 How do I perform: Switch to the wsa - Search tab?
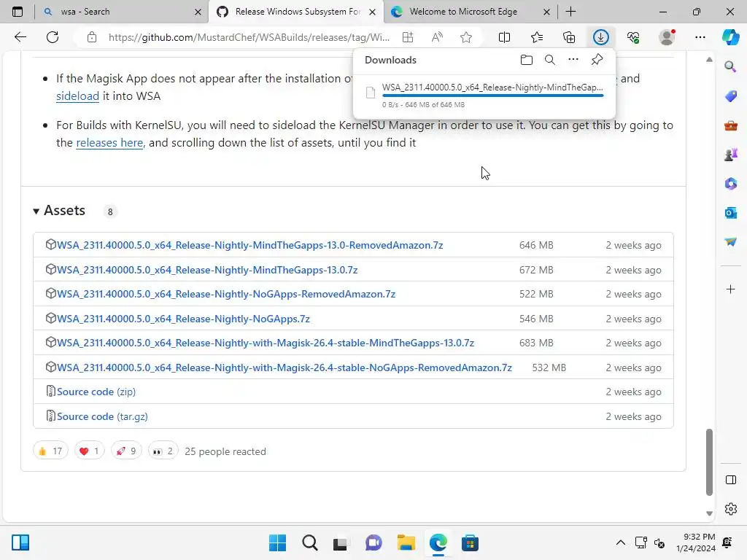coord(122,12)
